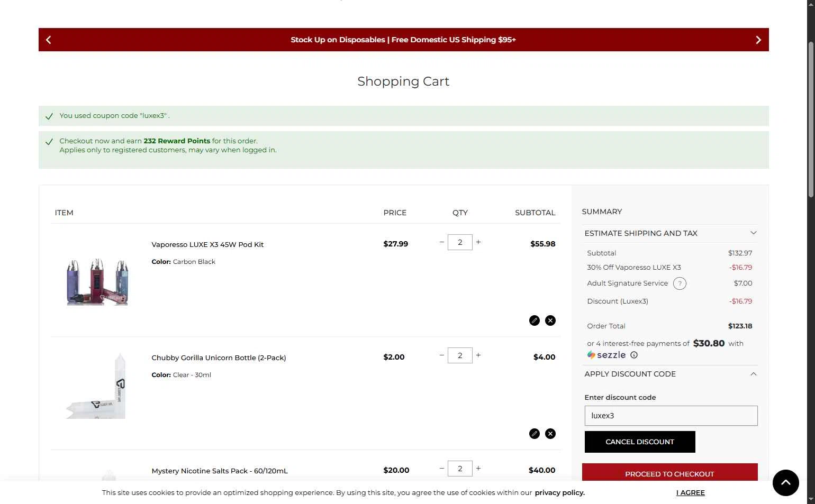Open the privacy policy link
The image size is (815, 504).
(x=560, y=493)
